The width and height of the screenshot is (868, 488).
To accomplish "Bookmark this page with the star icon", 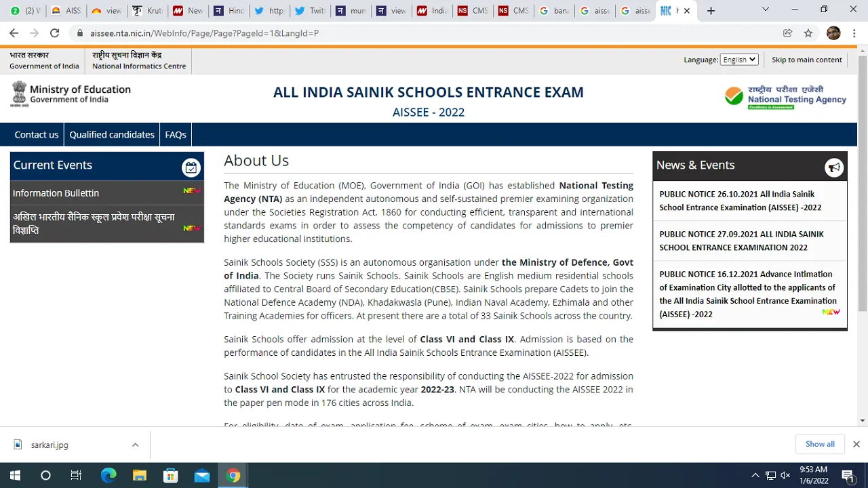I will pos(808,33).
